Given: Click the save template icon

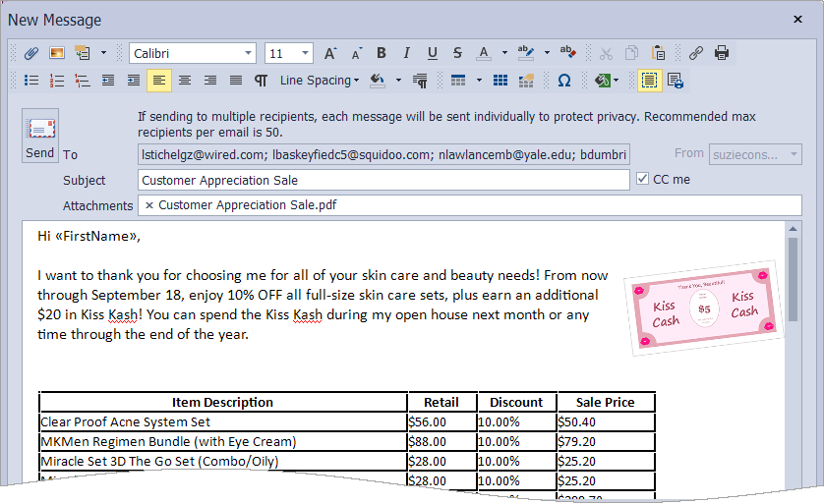Looking at the screenshot, I should coord(676,81).
